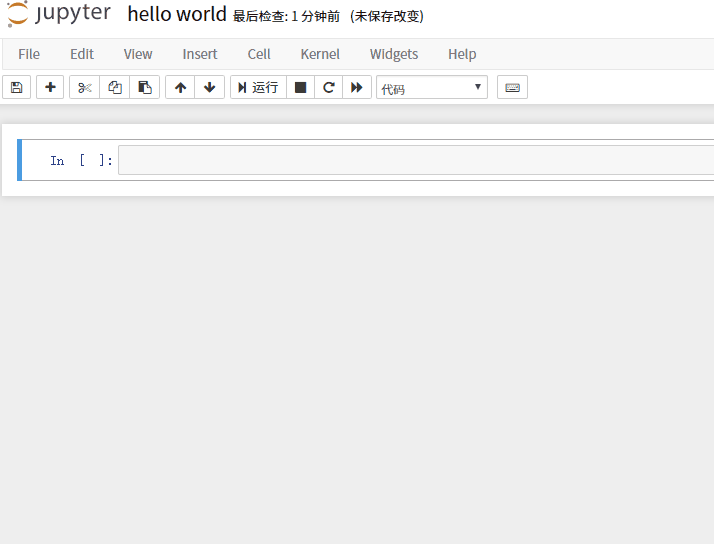Viewport: 714px width, 544px height.
Task: Restart and run all with fast-forward icon
Action: pos(357,87)
